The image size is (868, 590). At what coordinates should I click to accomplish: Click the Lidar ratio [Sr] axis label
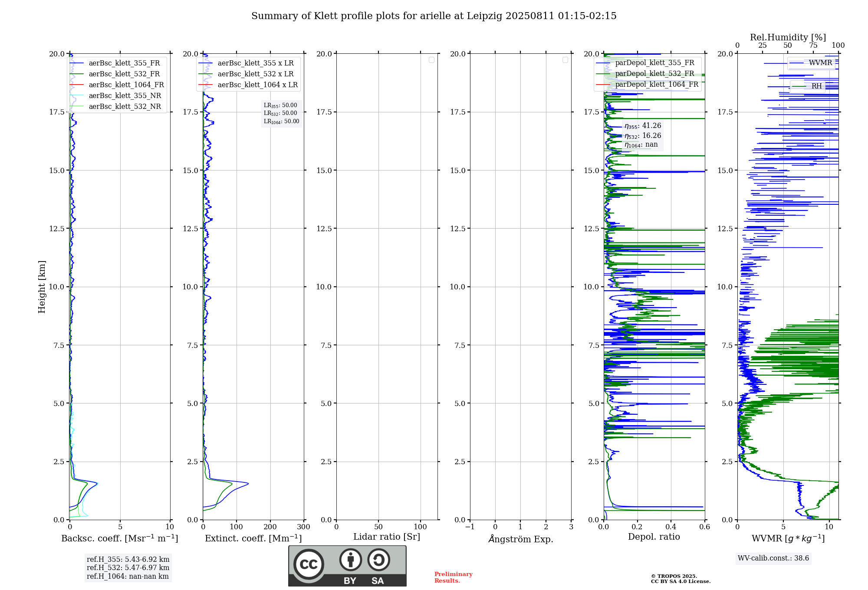tap(387, 537)
